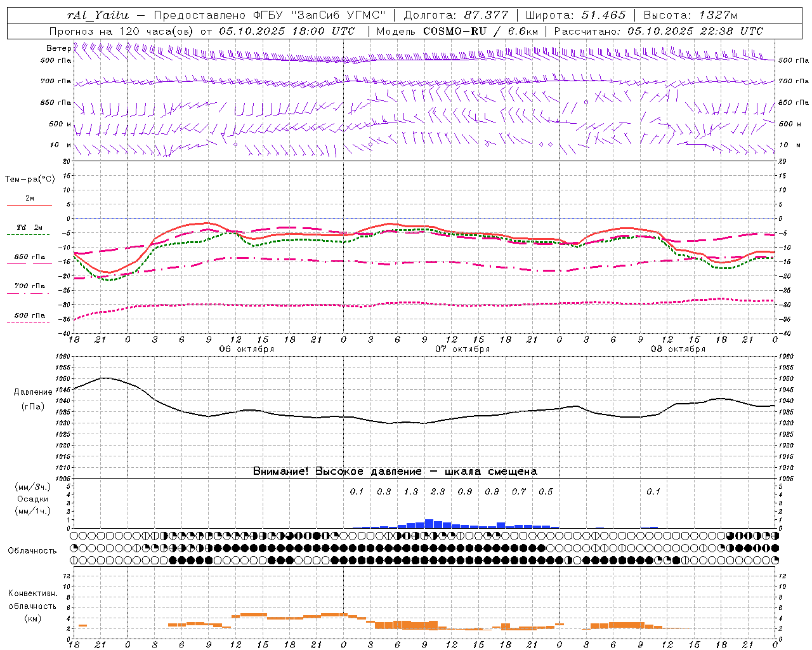The image size is (812, 650).
Task: Click the Давление axis label
Action: pos(32,392)
